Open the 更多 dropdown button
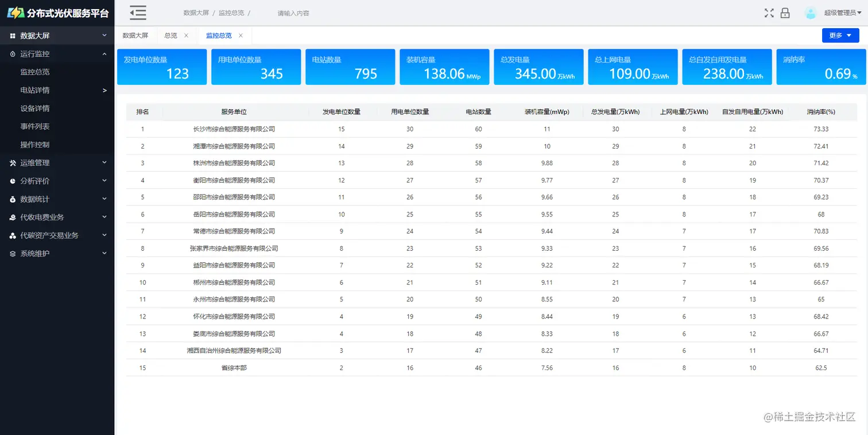Screen dimensions: 868x435 840,36
